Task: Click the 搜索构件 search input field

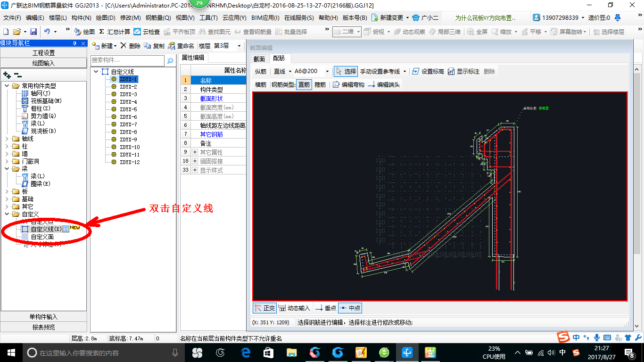Action: tap(127, 60)
